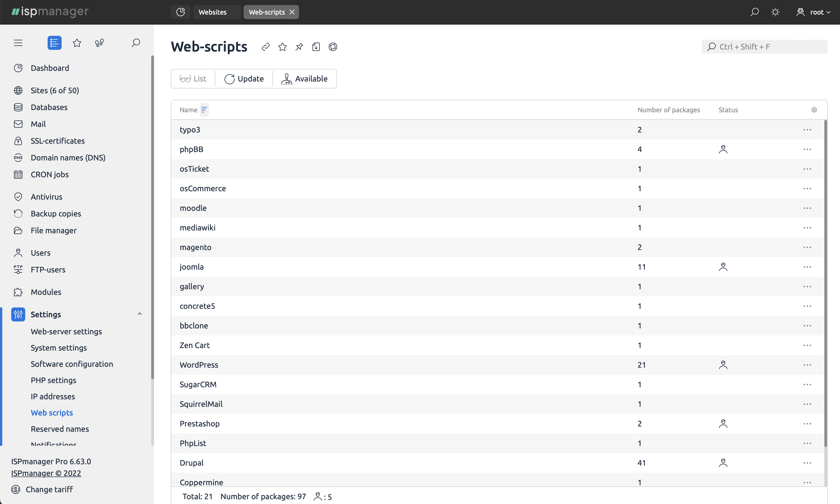
Task: Open row actions menu for Drupal
Action: (x=808, y=463)
